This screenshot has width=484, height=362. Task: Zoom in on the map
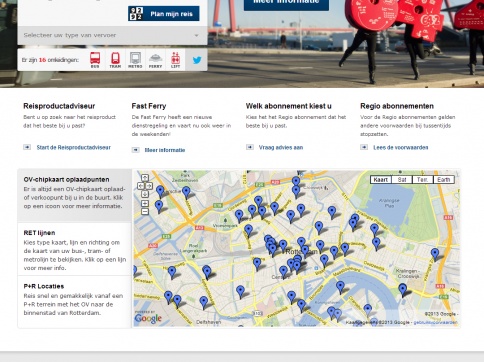pyautogui.click(x=145, y=203)
